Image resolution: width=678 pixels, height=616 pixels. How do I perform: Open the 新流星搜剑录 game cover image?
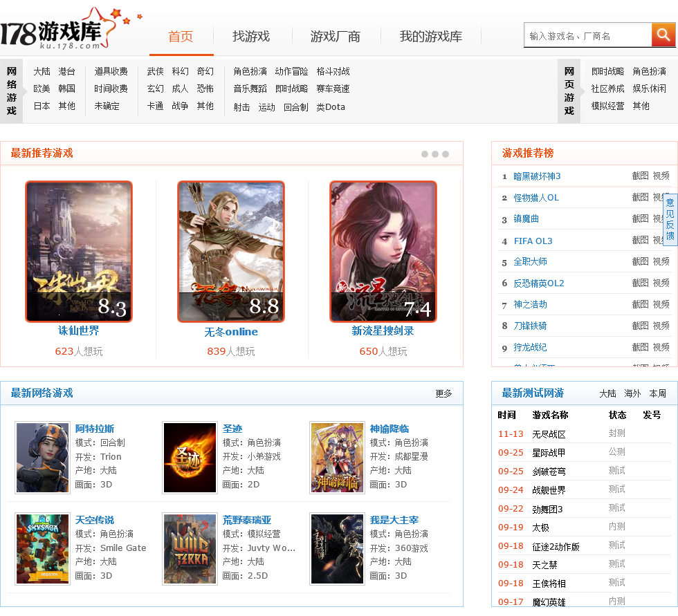(383, 252)
